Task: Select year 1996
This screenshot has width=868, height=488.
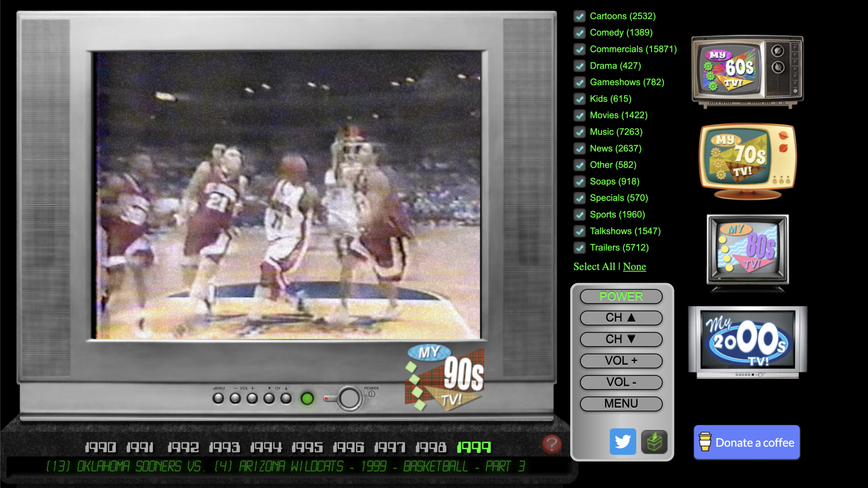Action: 349,447
